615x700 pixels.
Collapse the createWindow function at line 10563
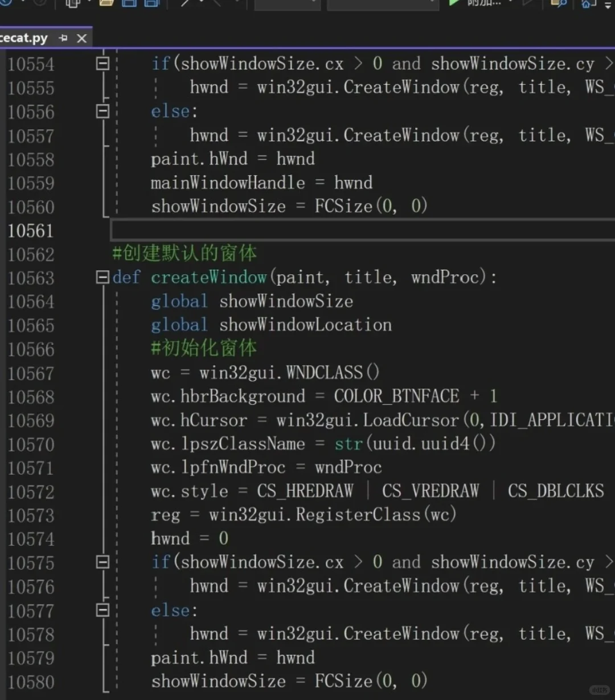pyautogui.click(x=102, y=278)
